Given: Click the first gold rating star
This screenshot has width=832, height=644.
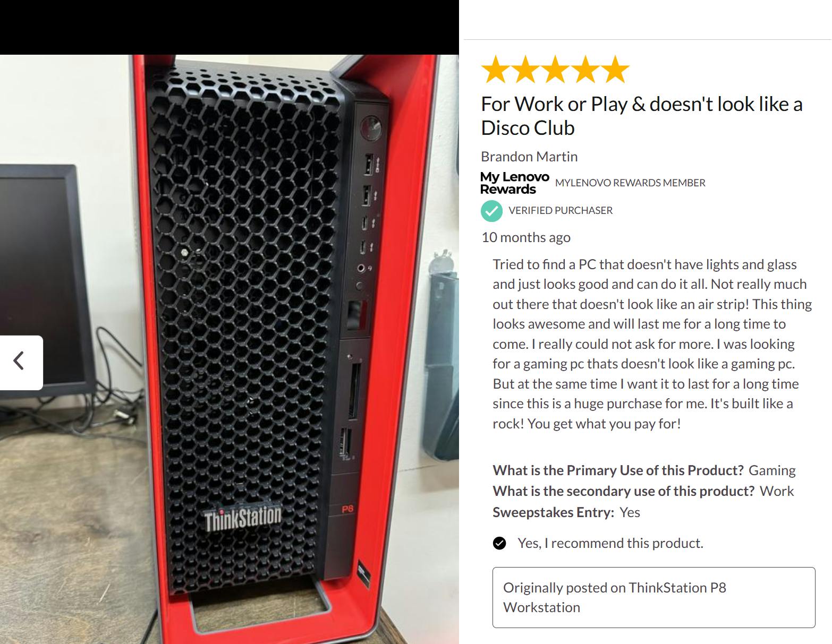Looking at the screenshot, I should tap(496, 70).
